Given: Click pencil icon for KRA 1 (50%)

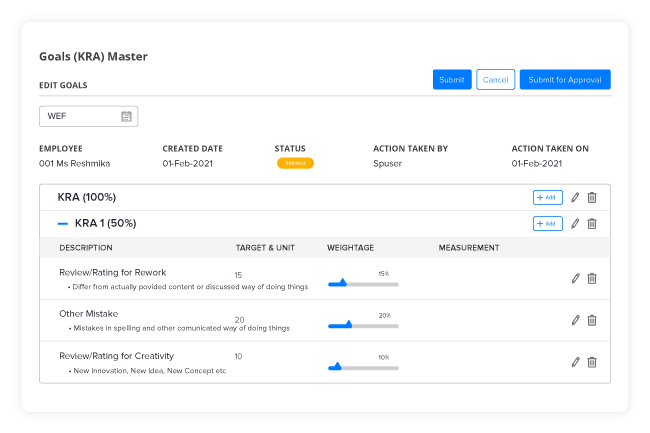Looking at the screenshot, I should (575, 224).
